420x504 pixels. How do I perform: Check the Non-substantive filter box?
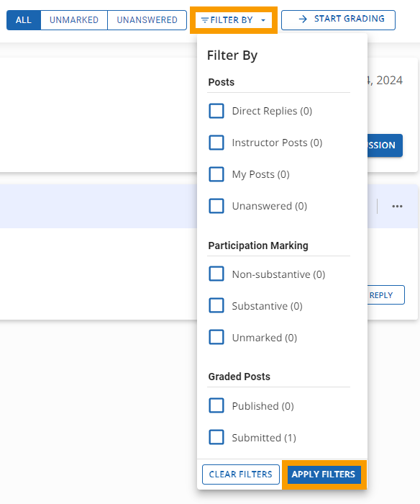click(x=216, y=274)
